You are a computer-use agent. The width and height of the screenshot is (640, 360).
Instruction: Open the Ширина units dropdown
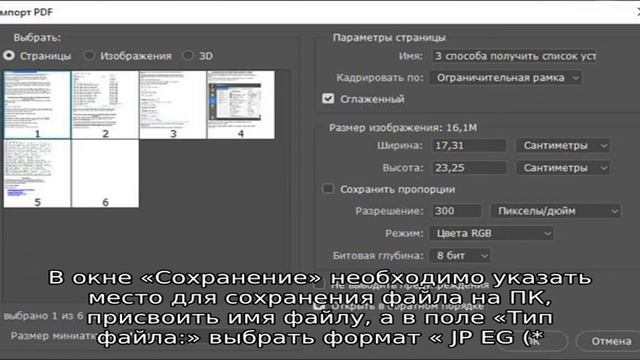563,146
